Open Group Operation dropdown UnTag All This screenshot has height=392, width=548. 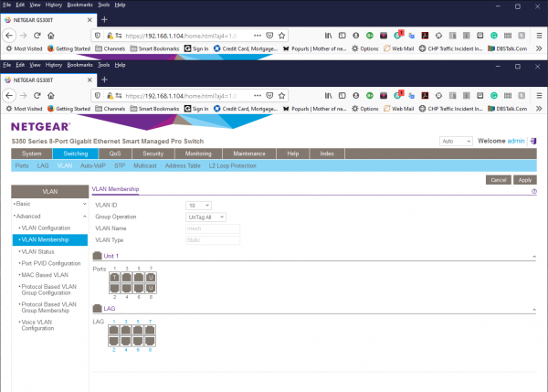coord(205,217)
